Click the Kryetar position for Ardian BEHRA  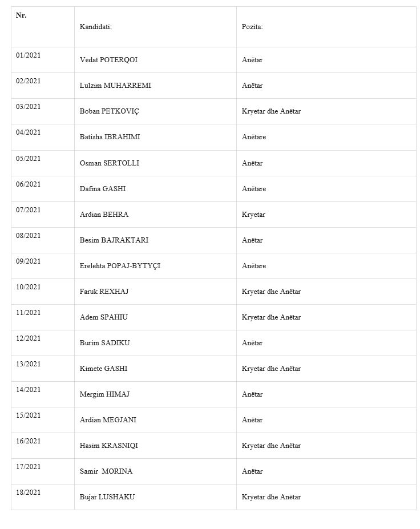tap(253, 215)
